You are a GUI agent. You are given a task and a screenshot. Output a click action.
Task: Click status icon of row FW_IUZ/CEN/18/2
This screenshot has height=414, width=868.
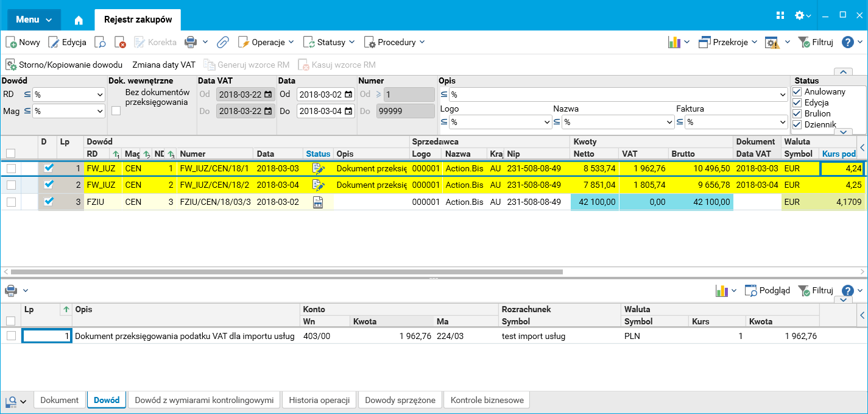(317, 185)
